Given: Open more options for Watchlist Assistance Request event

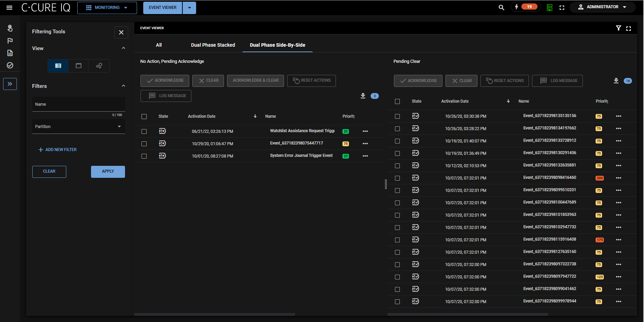Looking at the screenshot, I should tap(365, 131).
